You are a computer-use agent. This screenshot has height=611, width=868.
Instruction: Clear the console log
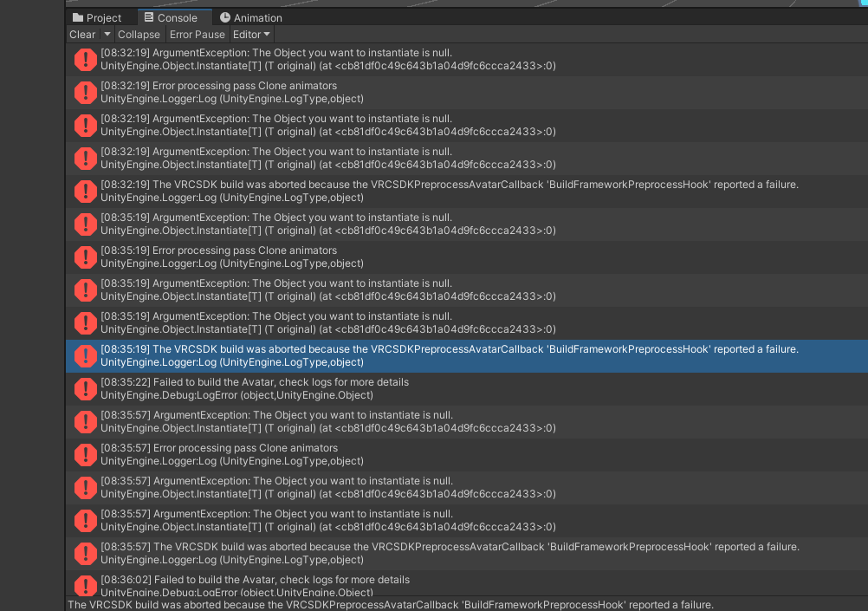(x=82, y=35)
